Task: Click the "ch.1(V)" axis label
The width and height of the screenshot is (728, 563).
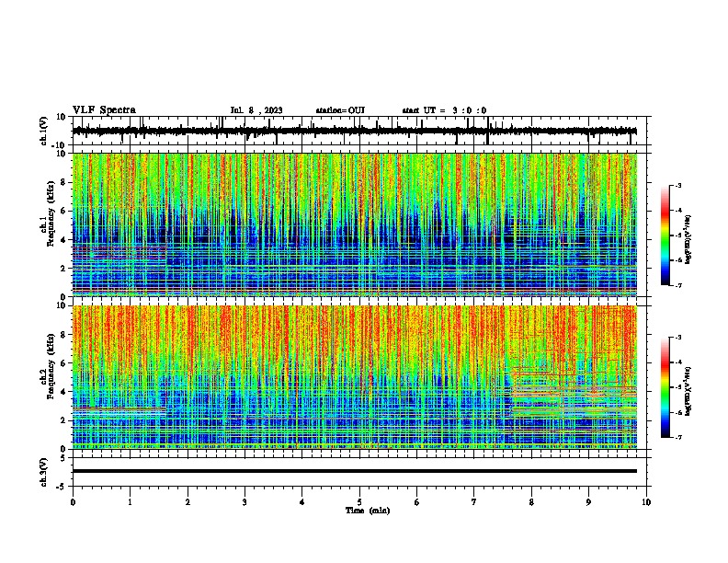Action: click(43, 131)
